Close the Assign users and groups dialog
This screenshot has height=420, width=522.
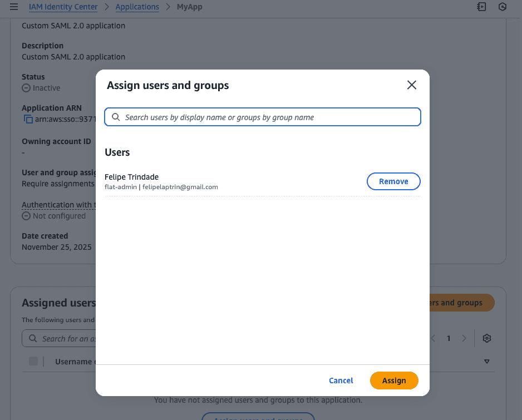[411, 85]
